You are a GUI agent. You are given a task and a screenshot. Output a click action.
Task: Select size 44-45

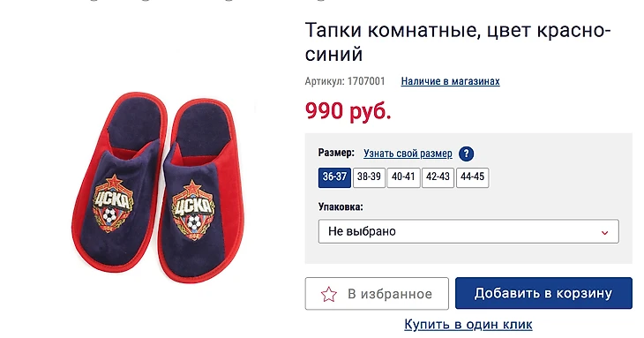pos(472,177)
